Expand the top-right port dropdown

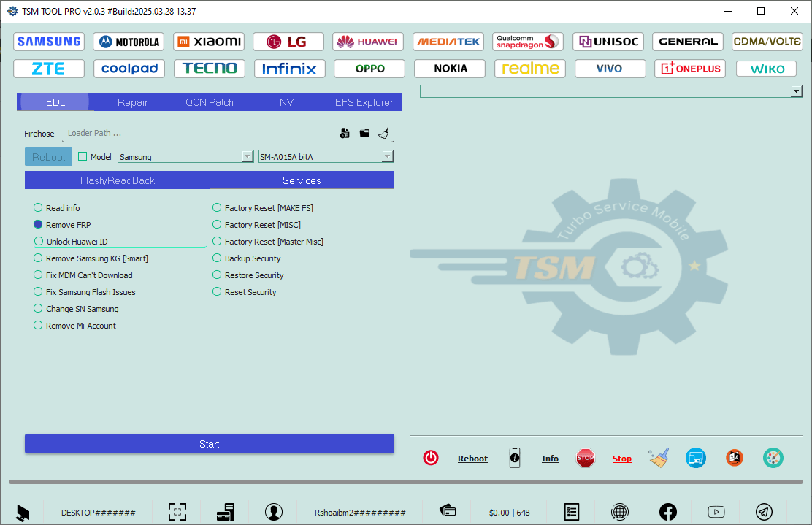pos(796,91)
